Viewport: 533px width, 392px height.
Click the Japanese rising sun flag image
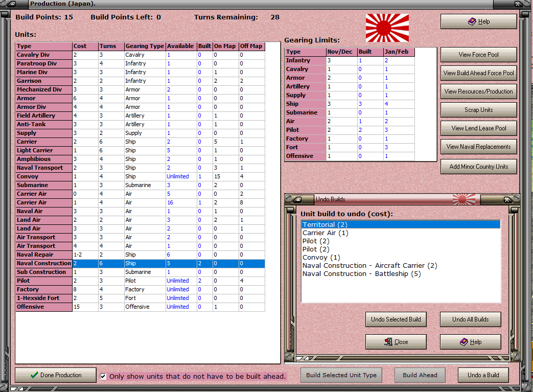point(387,28)
